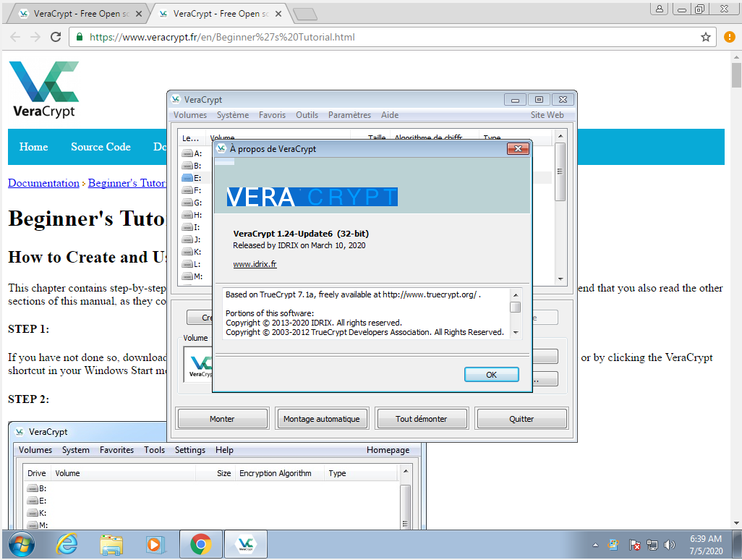The image size is (742, 560).
Task: Open the Aide menu
Action: point(390,115)
